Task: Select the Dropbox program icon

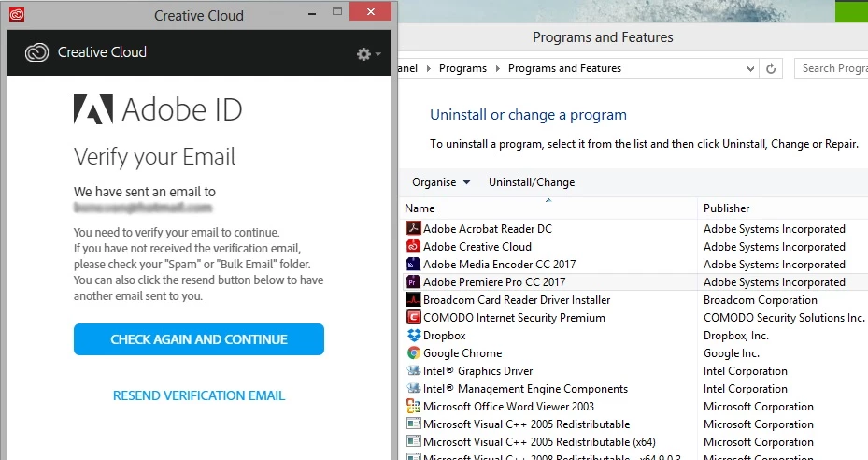Action: pos(414,335)
